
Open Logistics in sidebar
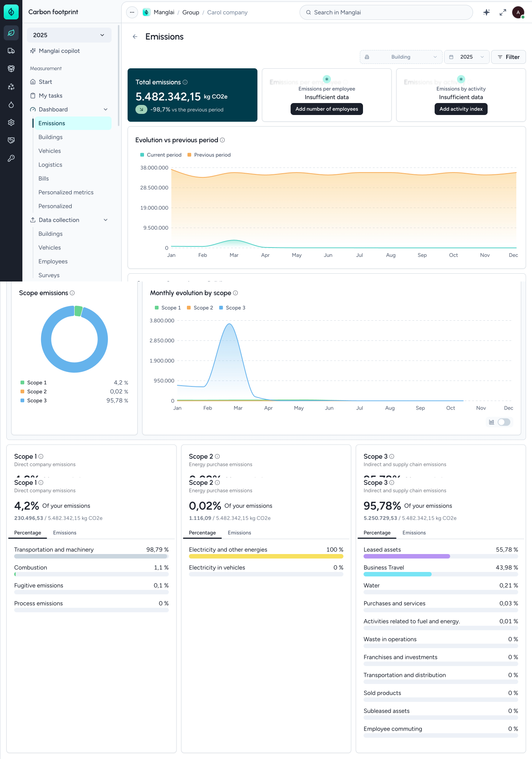[x=50, y=165]
